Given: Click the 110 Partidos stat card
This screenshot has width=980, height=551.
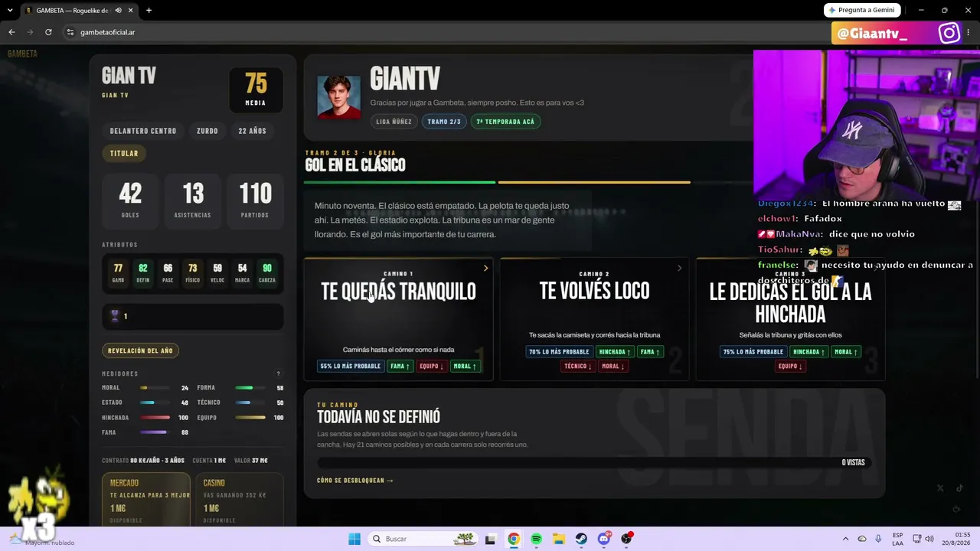Looking at the screenshot, I should [x=255, y=200].
